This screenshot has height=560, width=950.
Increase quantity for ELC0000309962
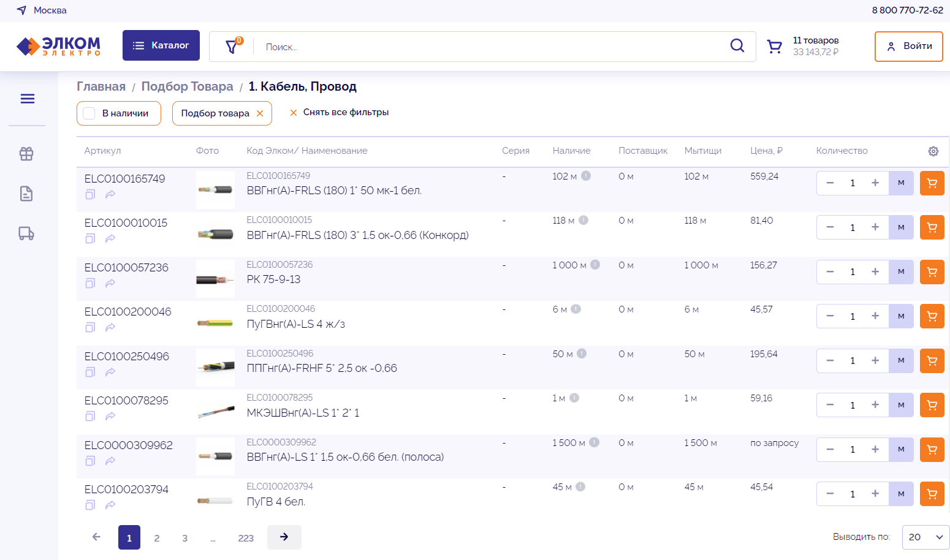click(x=875, y=450)
